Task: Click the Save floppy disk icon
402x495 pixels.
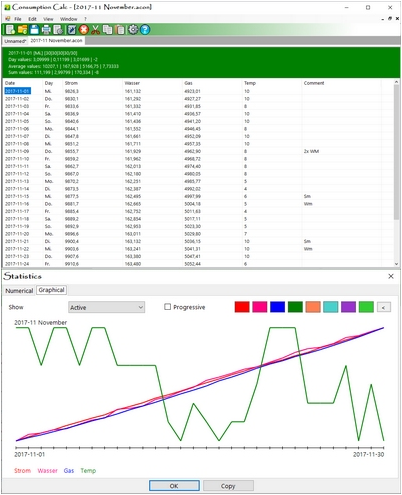Action: click(35, 30)
